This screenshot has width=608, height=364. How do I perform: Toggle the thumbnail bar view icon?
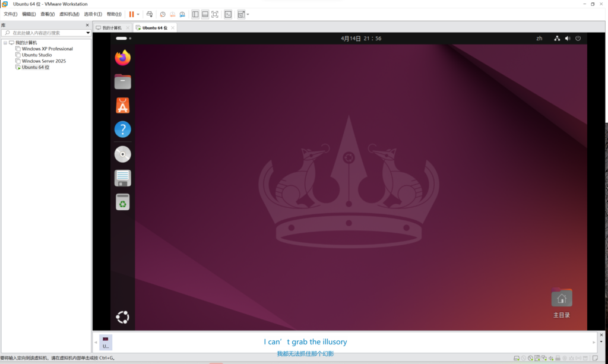(205, 14)
